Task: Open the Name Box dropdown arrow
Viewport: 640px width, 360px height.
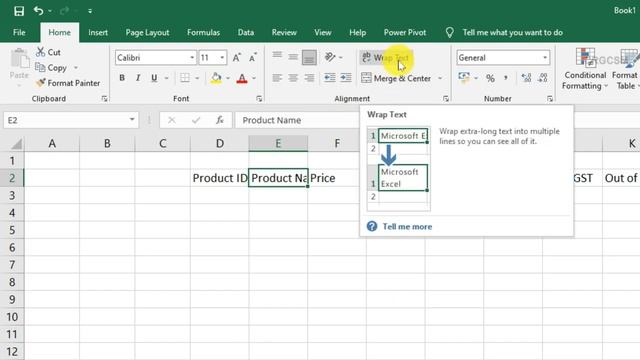Action: point(132,120)
